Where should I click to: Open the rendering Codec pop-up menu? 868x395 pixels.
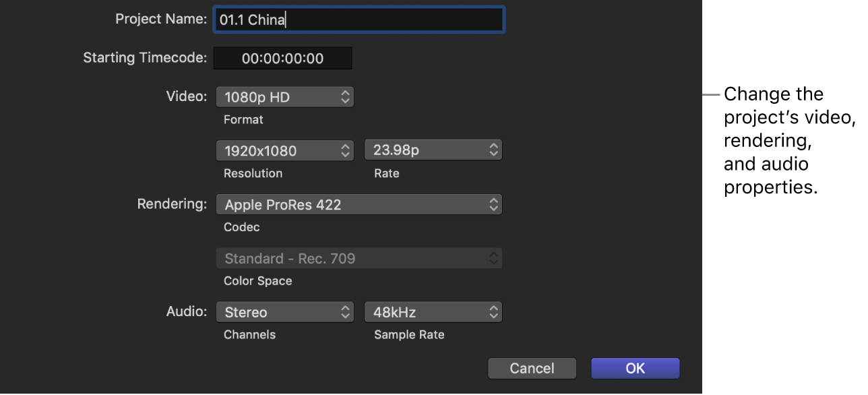(359, 204)
